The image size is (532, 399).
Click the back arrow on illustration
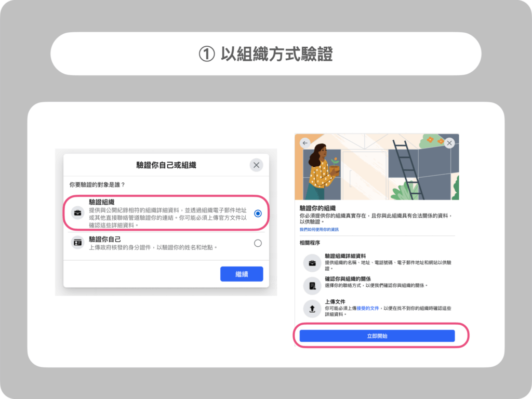(x=305, y=143)
